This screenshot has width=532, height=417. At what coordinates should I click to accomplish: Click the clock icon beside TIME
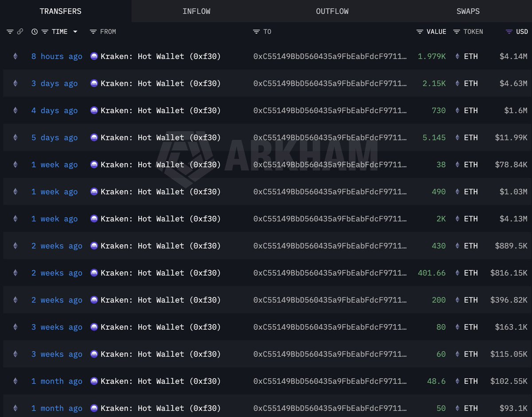(x=35, y=32)
